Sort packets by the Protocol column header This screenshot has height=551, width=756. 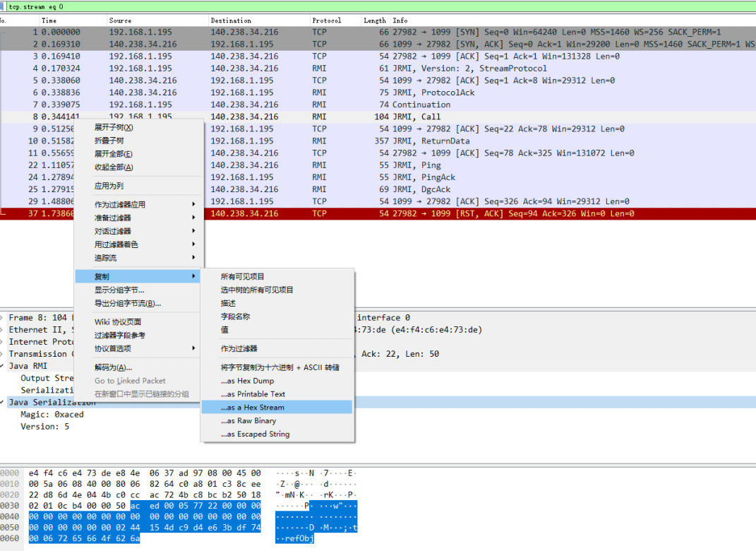click(x=327, y=20)
